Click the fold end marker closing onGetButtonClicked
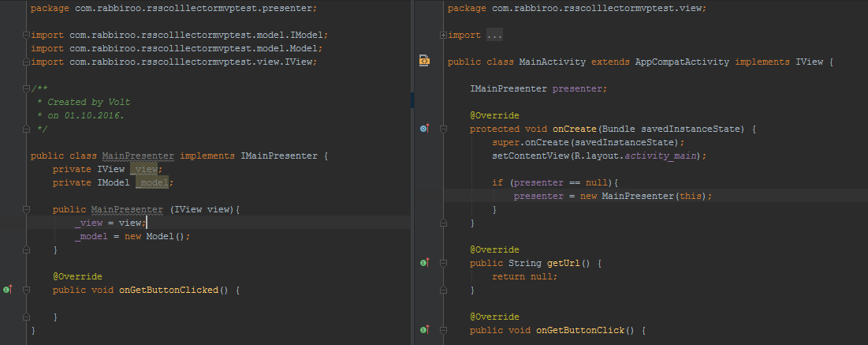Viewport: 868px width, 345px height. point(26,317)
